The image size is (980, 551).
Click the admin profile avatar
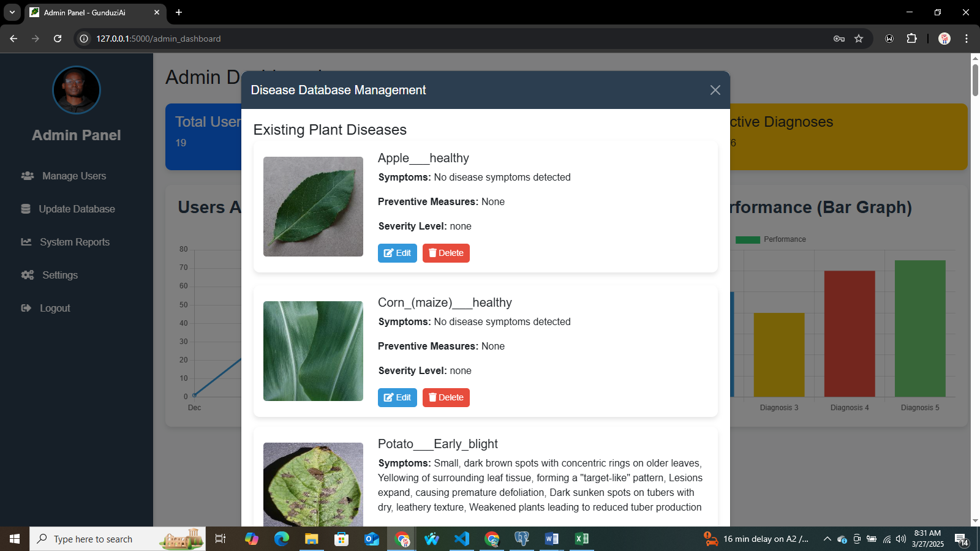click(77, 90)
